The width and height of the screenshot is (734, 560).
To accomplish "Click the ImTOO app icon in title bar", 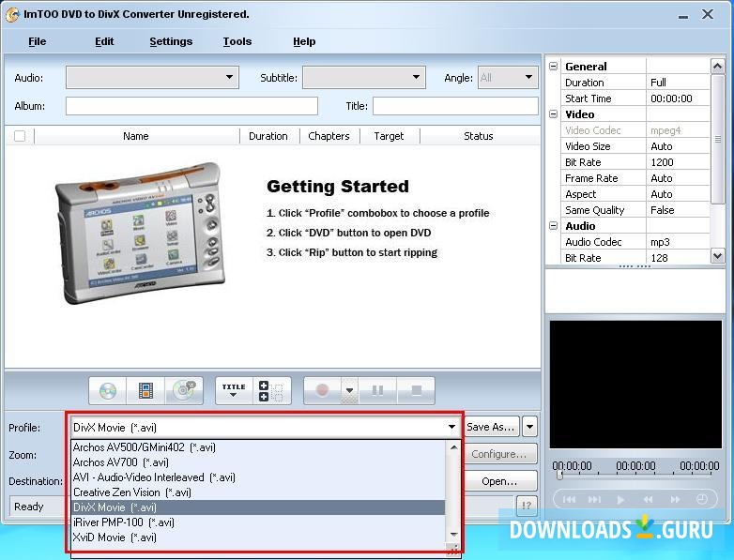I will pos(12,14).
